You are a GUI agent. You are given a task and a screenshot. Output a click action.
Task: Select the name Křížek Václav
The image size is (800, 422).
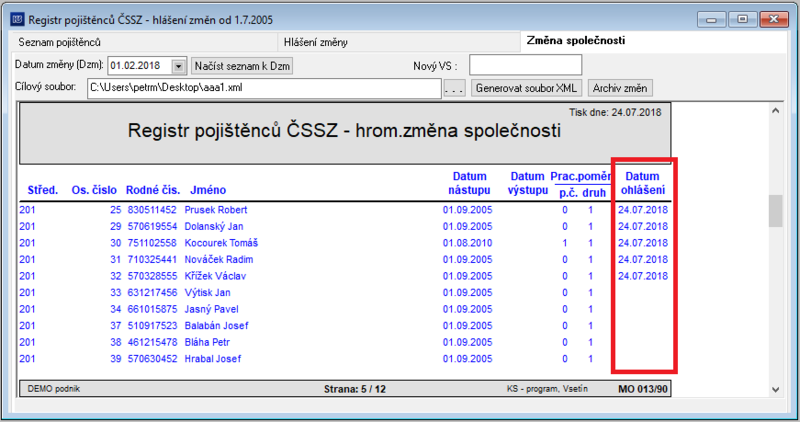click(x=215, y=276)
